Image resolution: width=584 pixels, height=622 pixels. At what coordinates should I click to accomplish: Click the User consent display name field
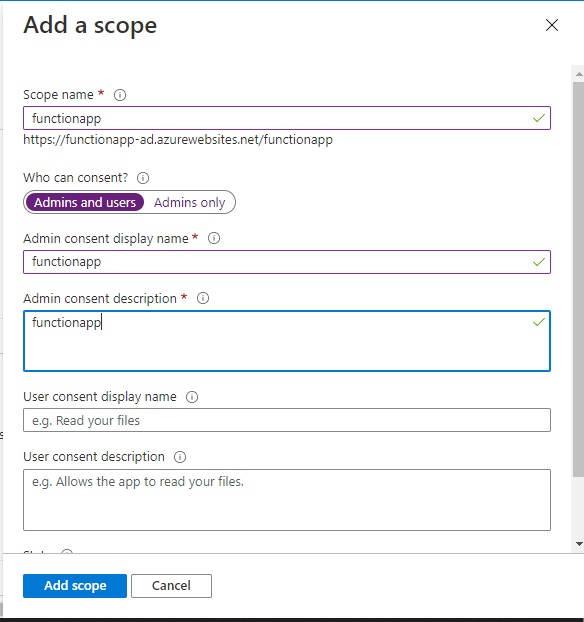point(287,420)
